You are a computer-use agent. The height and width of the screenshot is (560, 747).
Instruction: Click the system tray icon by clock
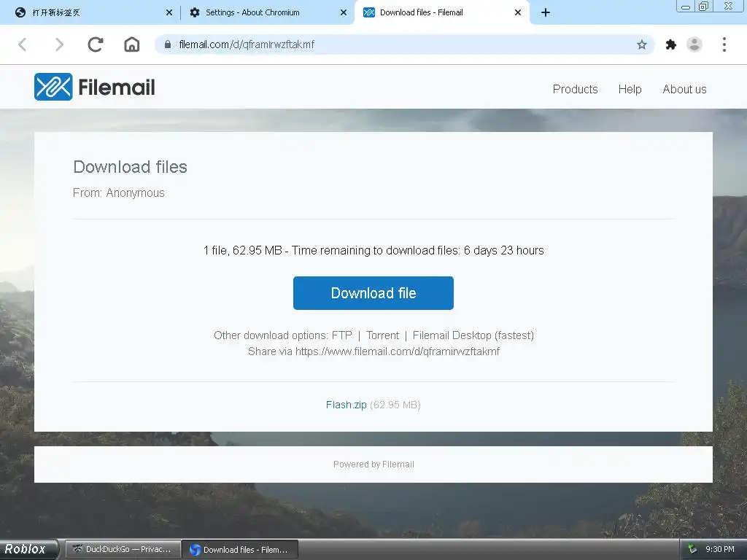pos(693,549)
